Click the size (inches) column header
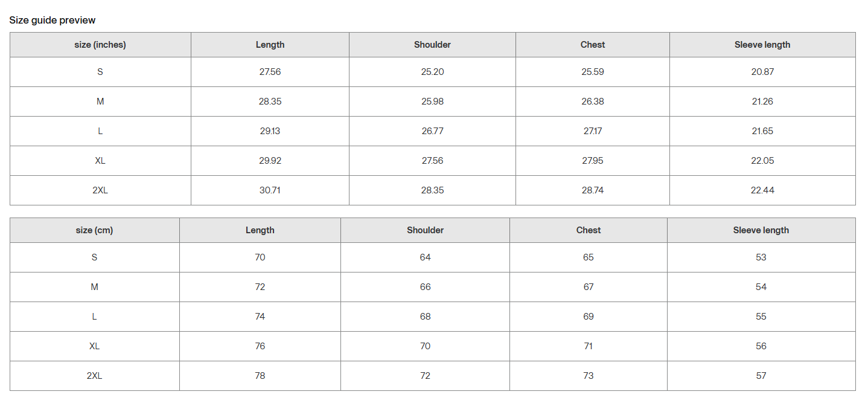 (100, 45)
